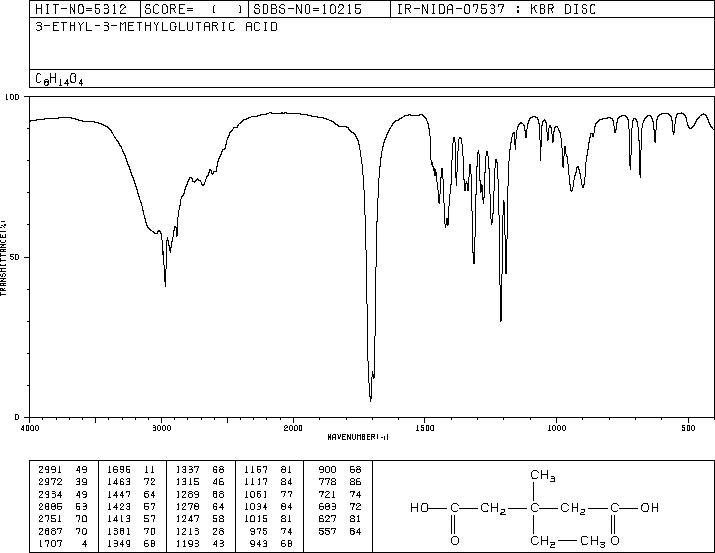The image size is (715, 553).
Task: Click peak table entry 2991
Action: coord(50,470)
